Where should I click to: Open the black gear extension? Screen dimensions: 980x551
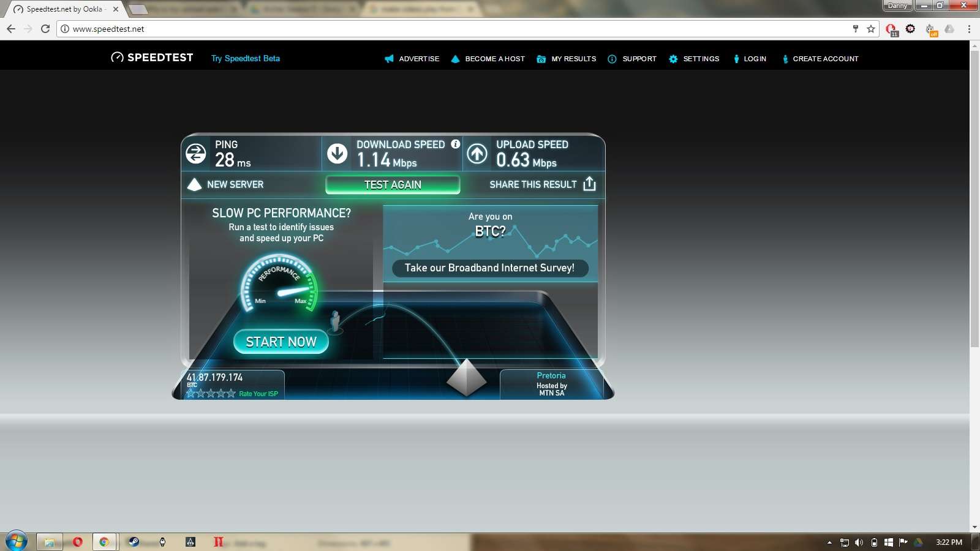click(911, 29)
